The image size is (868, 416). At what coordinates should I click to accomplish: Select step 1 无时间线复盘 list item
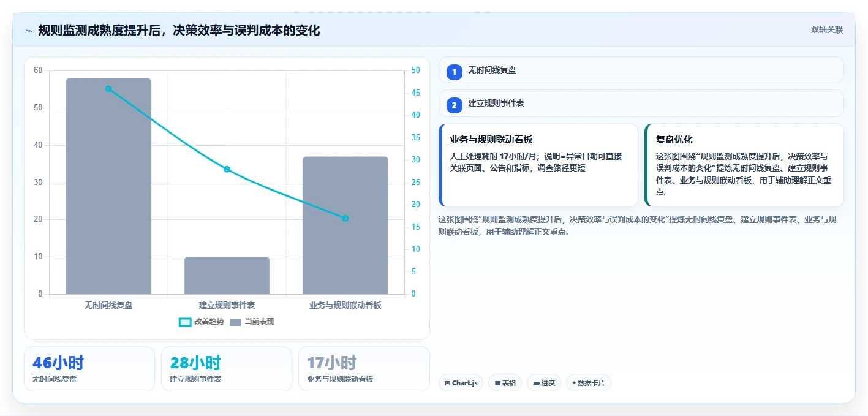coord(641,70)
